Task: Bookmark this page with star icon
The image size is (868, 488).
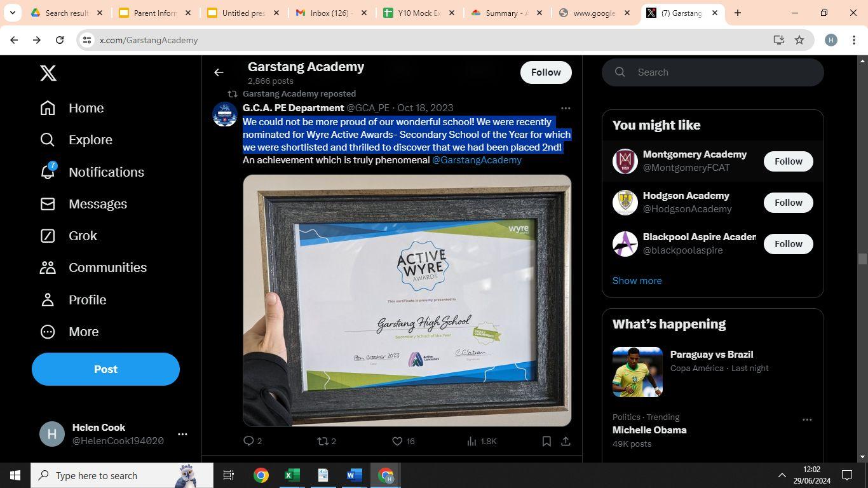Action: coord(799,40)
